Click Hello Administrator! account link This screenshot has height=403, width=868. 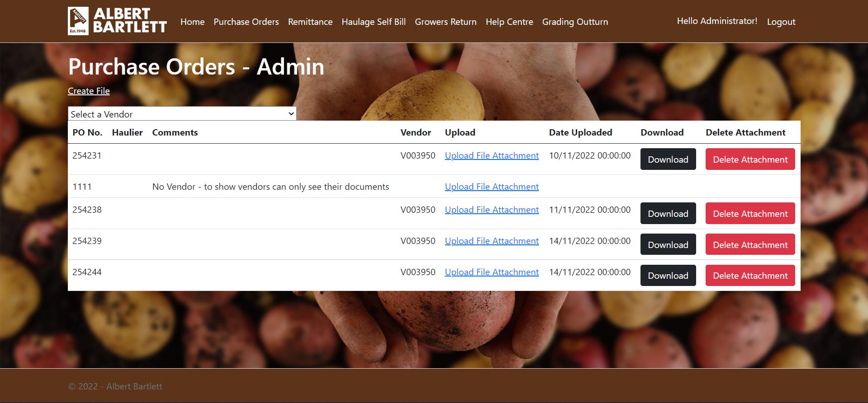[717, 21]
